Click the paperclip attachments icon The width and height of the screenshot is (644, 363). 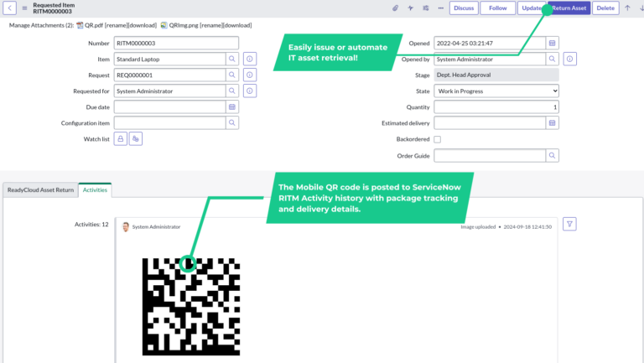tap(395, 8)
